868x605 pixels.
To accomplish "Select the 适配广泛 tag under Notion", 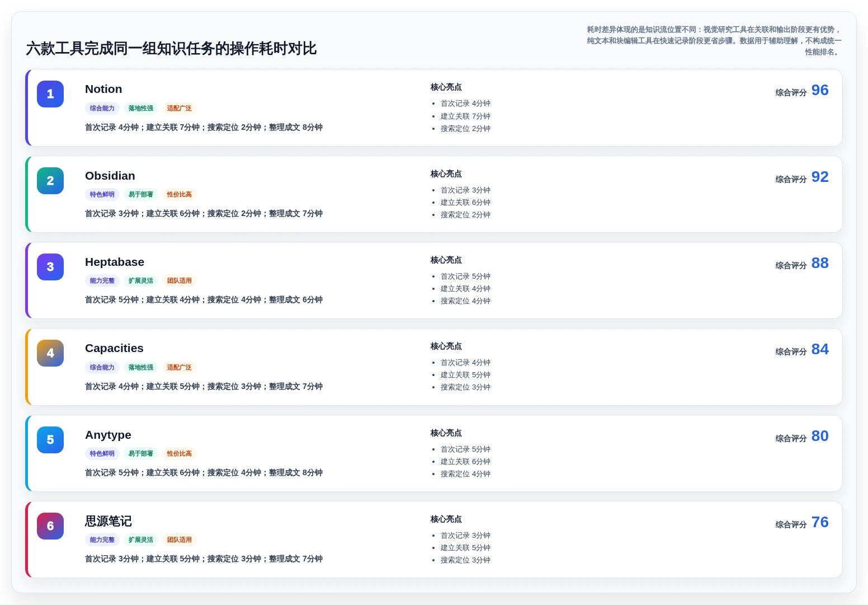I will 180,109.
